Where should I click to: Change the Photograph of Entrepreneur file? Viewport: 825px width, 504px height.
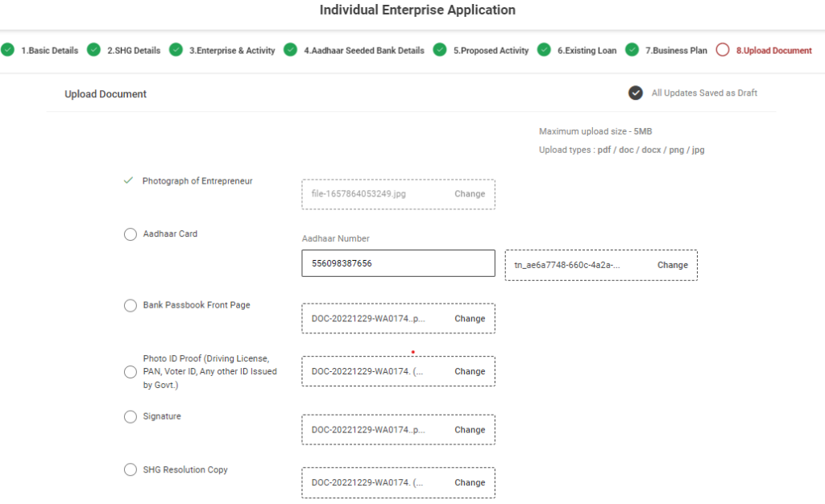point(470,194)
